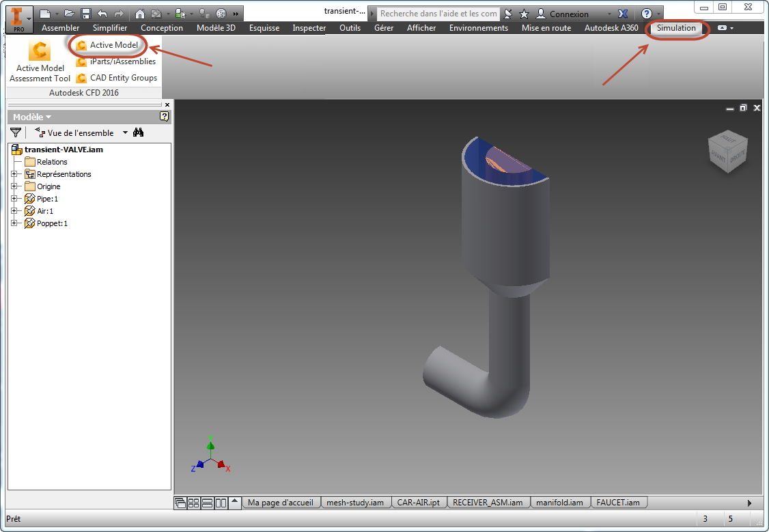Open the Assembler ribbon tab
This screenshot has width=769, height=532.
tap(60, 28)
